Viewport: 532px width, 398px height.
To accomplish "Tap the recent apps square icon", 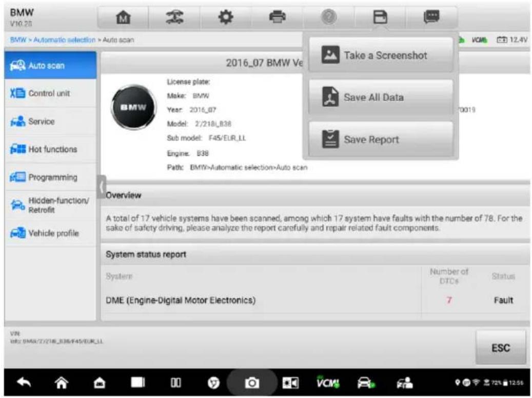I will pos(138,383).
